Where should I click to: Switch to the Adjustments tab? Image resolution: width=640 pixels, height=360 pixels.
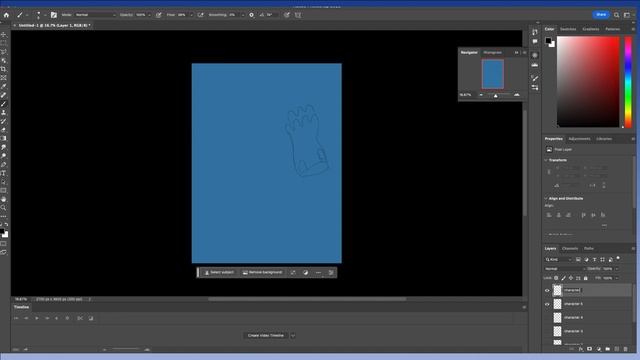[579, 139]
